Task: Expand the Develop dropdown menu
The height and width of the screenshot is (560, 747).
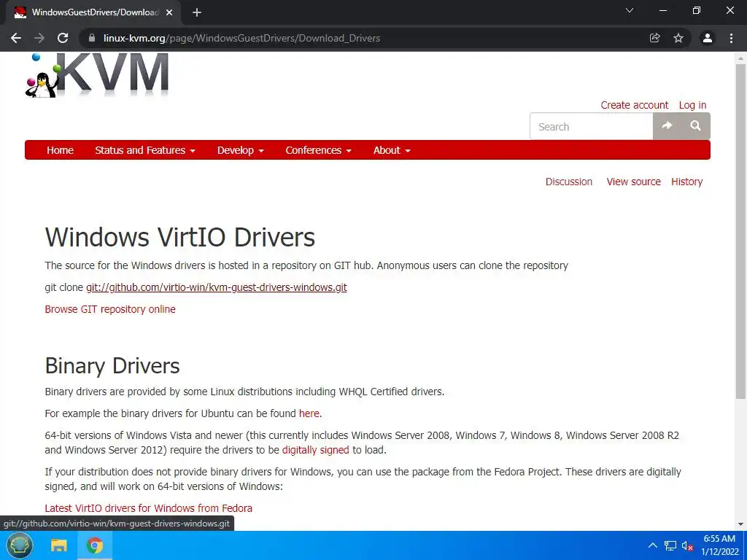Action: (x=240, y=150)
